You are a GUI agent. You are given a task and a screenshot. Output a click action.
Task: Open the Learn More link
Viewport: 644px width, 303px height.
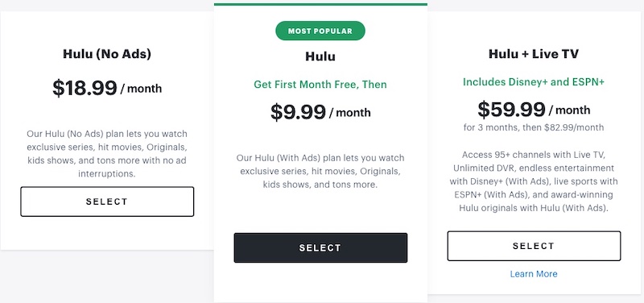click(534, 274)
